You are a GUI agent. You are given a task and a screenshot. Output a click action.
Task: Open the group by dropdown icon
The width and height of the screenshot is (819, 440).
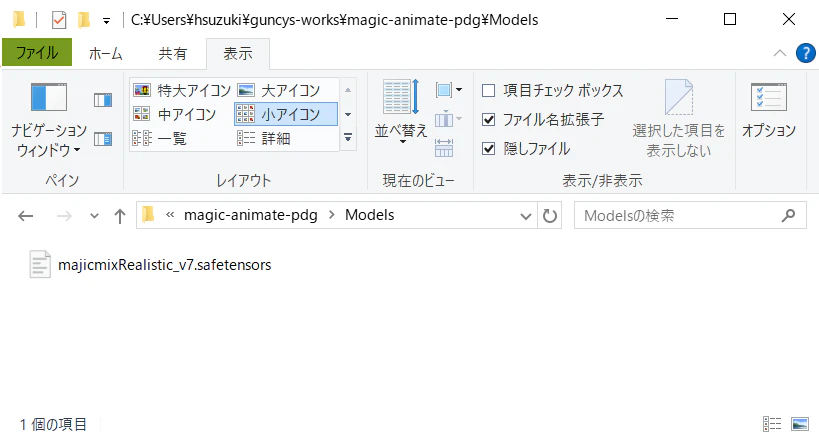[x=448, y=90]
